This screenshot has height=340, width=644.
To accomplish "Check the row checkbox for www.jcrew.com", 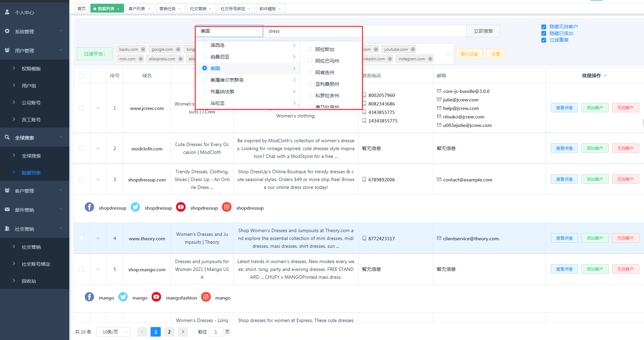I will point(81,108).
